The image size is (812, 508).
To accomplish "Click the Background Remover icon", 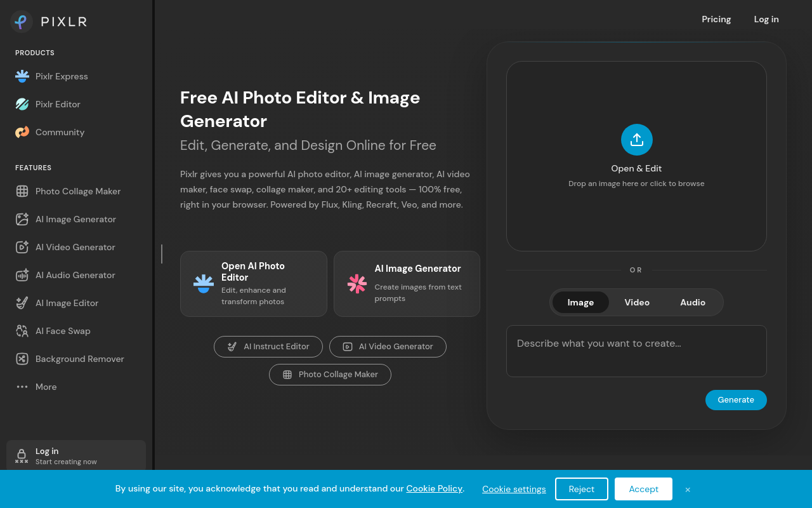I will [x=22, y=359].
